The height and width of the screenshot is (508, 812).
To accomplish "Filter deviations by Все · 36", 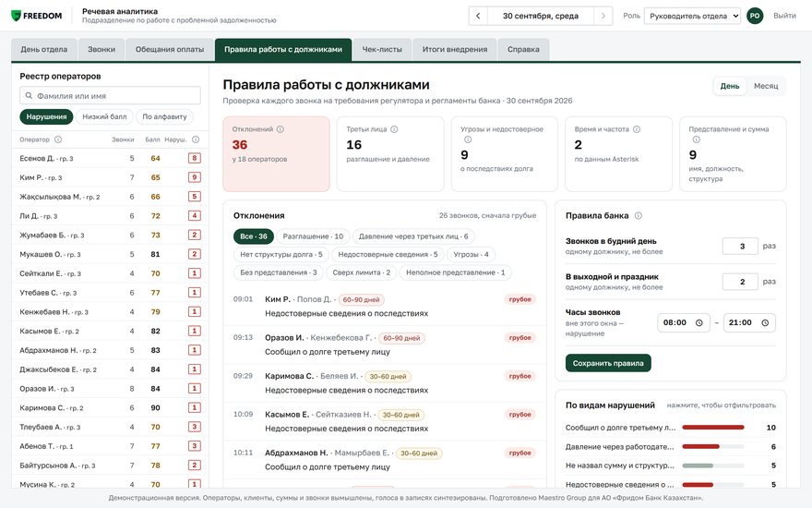I will coord(253,236).
